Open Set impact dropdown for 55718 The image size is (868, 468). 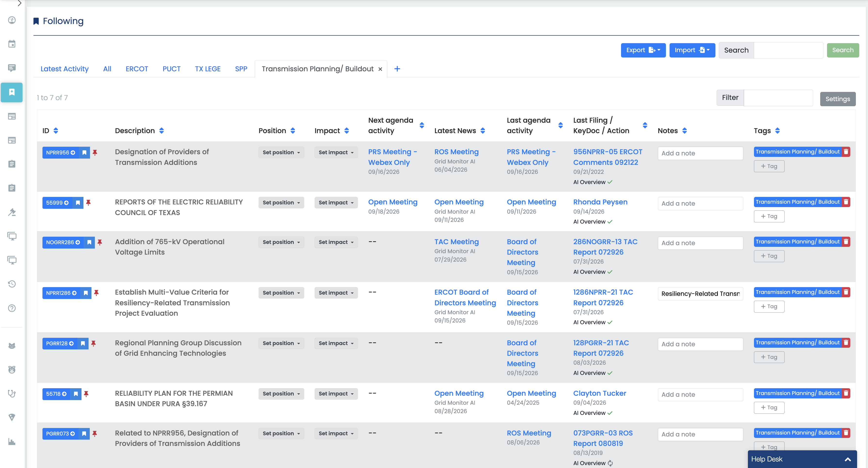pyautogui.click(x=336, y=394)
